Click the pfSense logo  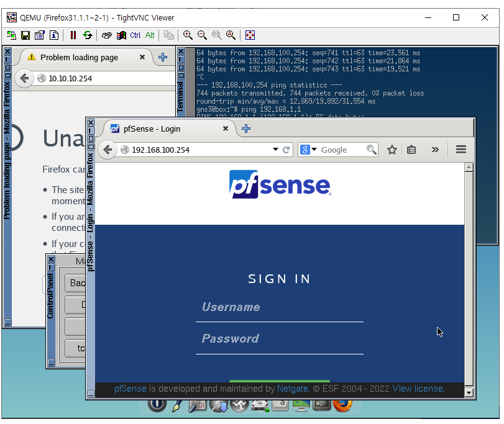pyautogui.click(x=280, y=184)
